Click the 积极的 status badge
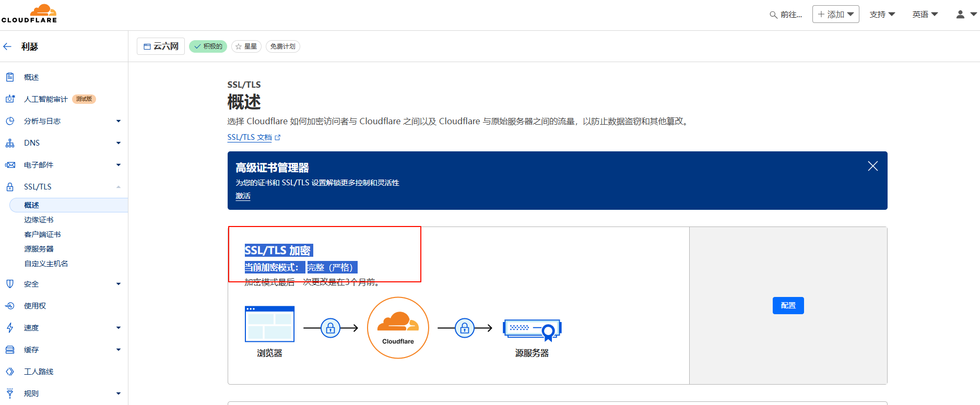Image resolution: width=980 pixels, height=405 pixels. coord(208,46)
